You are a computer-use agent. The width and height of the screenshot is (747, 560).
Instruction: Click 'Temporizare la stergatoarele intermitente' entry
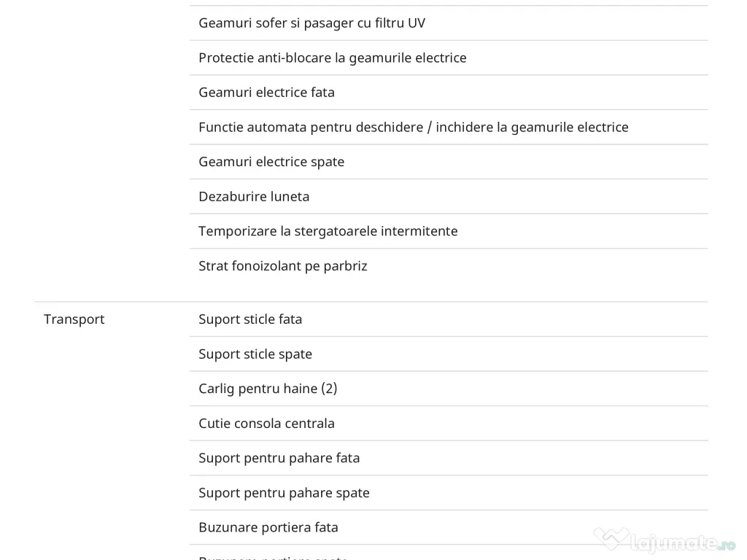pyautogui.click(x=328, y=231)
